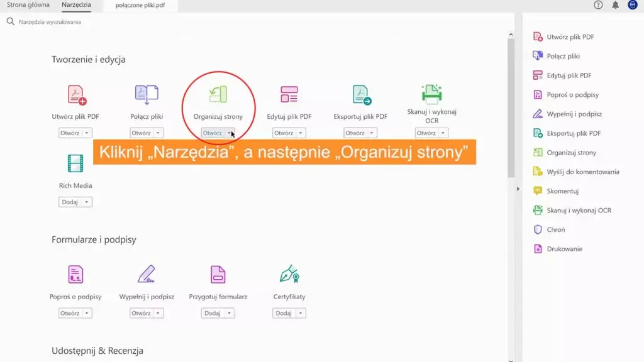Switch to the Strona główna tab
This screenshot has height=362, width=644.
tap(28, 5)
